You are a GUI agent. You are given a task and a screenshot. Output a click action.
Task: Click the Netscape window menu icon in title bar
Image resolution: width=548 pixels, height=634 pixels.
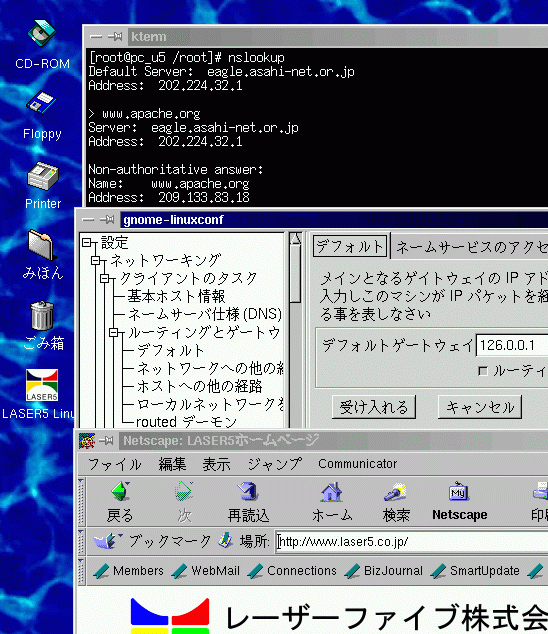(87, 441)
